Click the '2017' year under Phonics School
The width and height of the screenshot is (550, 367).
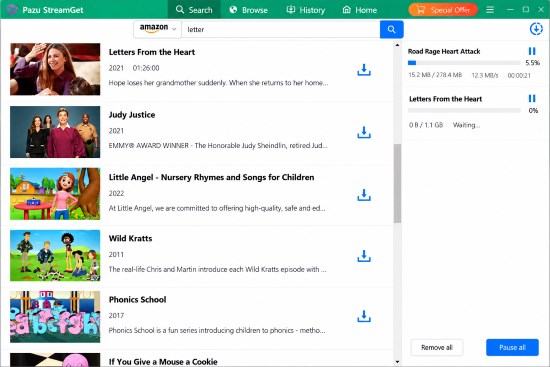pyautogui.click(x=116, y=315)
